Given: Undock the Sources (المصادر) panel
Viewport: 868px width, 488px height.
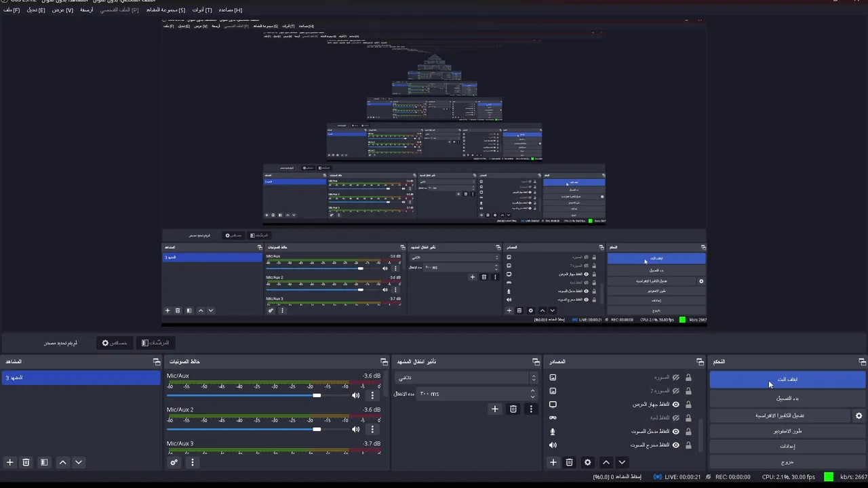Looking at the screenshot, I should (700, 362).
